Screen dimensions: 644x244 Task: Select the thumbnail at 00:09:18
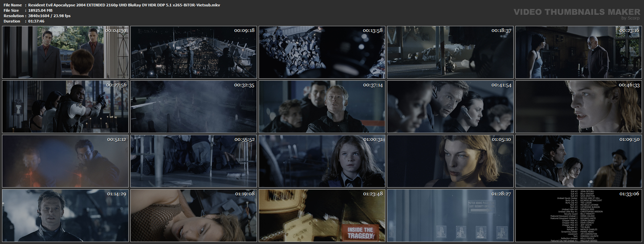(x=194, y=52)
